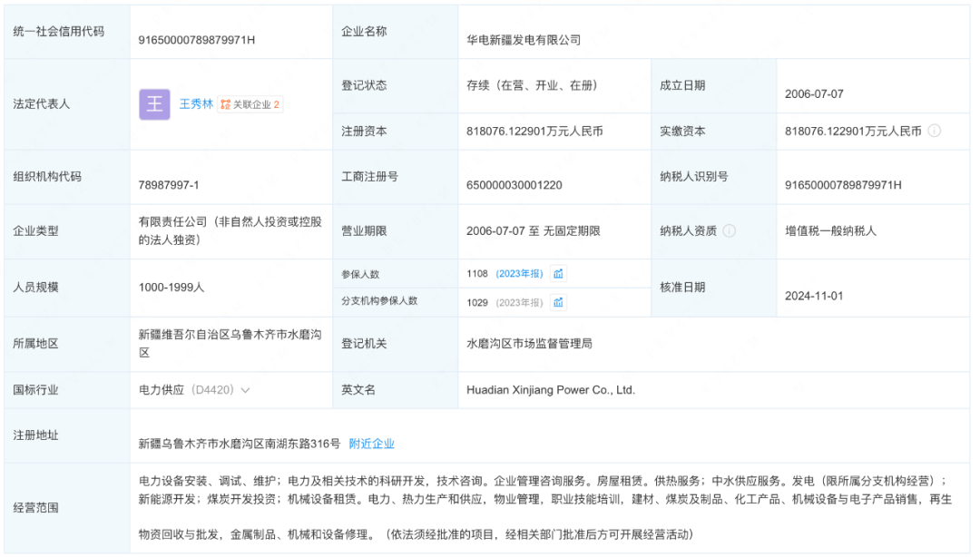
Task: Click the 经营范围 business scope text
Action: 543,506
